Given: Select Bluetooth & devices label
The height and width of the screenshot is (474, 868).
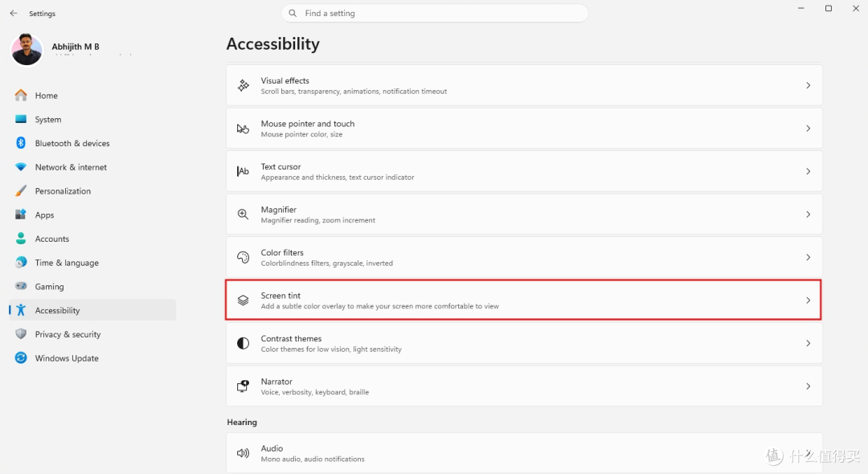Looking at the screenshot, I should [72, 143].
